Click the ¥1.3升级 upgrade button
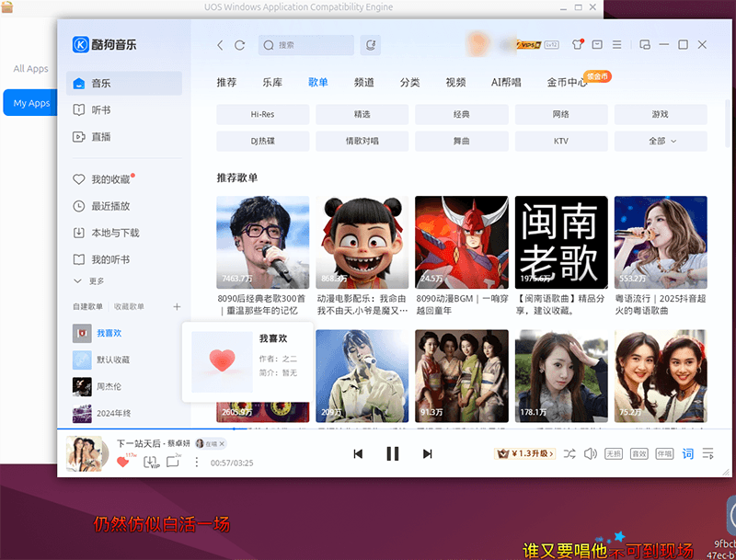736x560 pixels. [x=524, y=453]
